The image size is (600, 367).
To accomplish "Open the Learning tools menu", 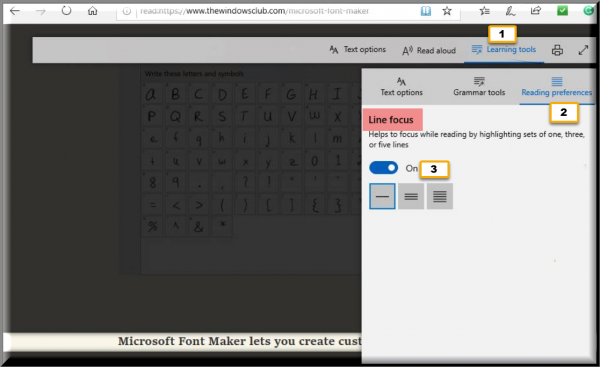I will pos(504,50).
